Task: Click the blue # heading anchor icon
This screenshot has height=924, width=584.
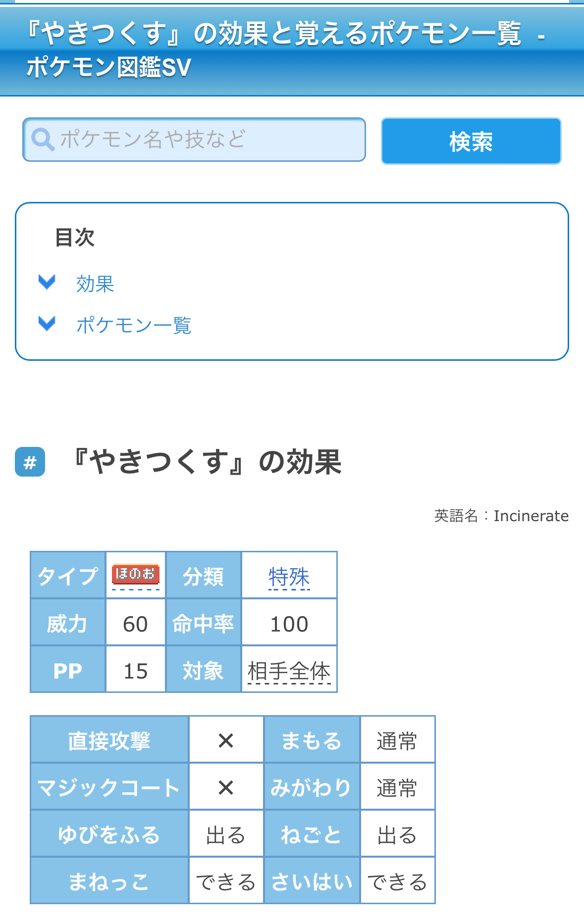Action: pos(30,462)
